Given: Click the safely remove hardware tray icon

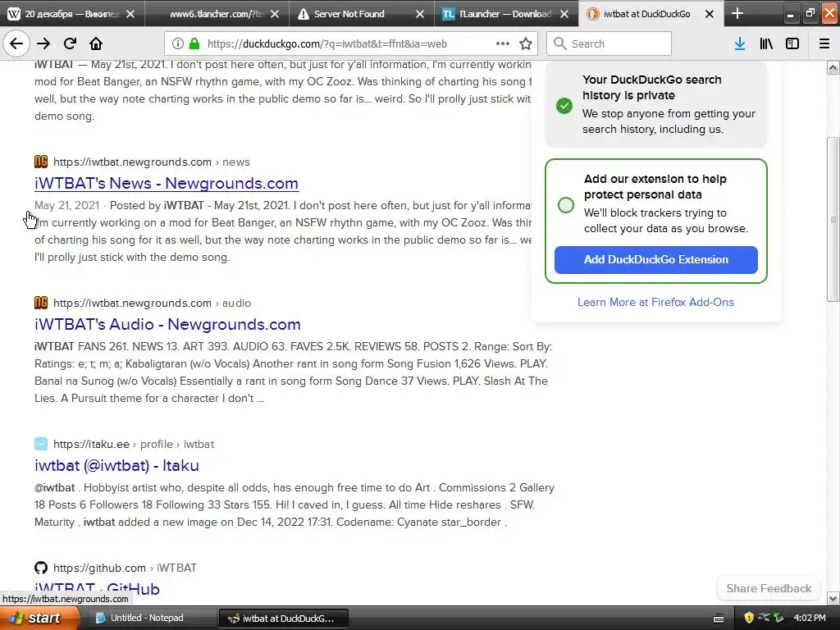Looking at the screenshot, I should click(x=778, y=619).
